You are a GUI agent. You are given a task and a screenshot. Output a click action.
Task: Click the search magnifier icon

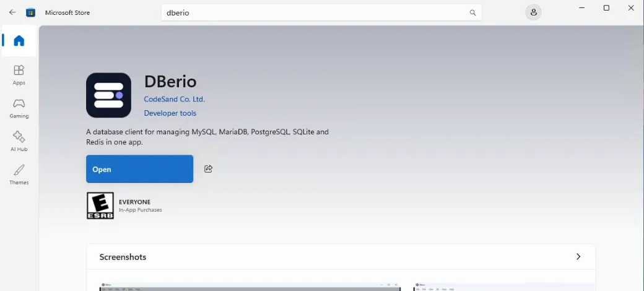472,13
